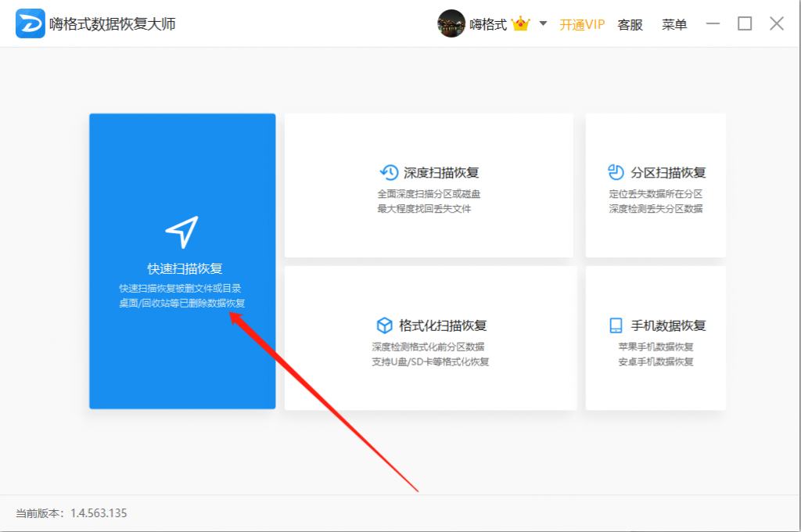
Task: Click 当前版本: 1.4.563.135 text
Action: point(71,513)
